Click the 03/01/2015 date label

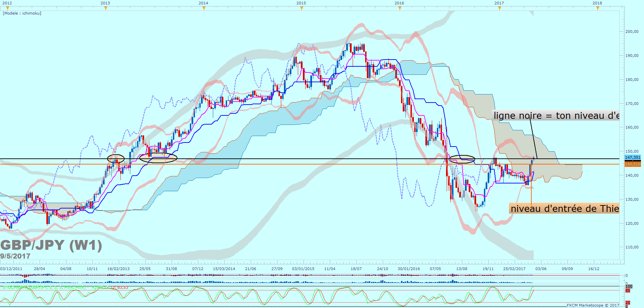(x=303, y=269)
